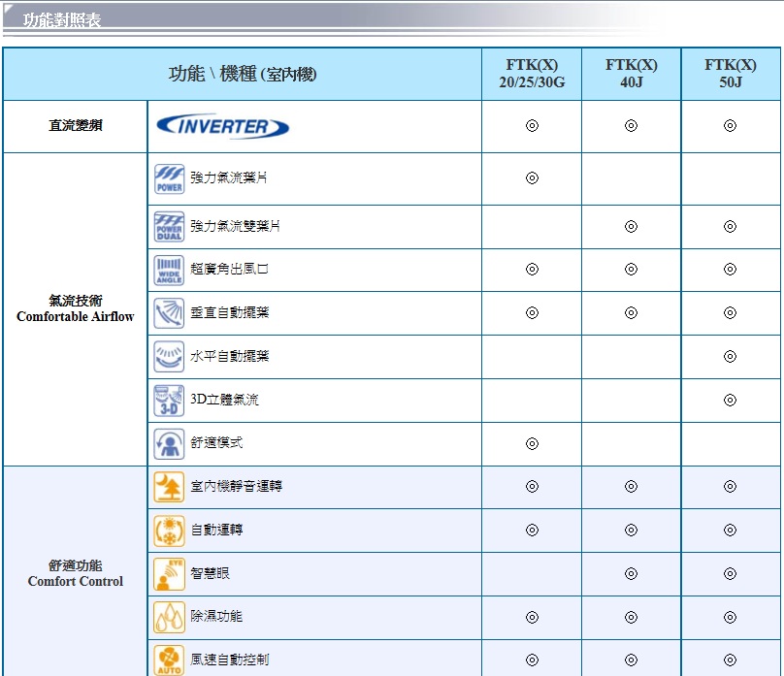Select the FTK(X) 40J column header
This screenshot has width=784, height=676.
coord(631,74)
